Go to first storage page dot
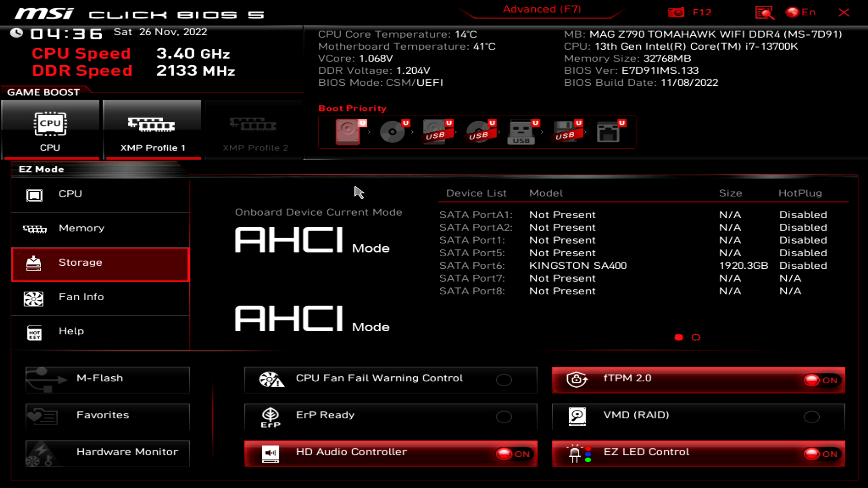Image resolution: width=868 pixels, height=488 pixels. [x=679, y=338]
